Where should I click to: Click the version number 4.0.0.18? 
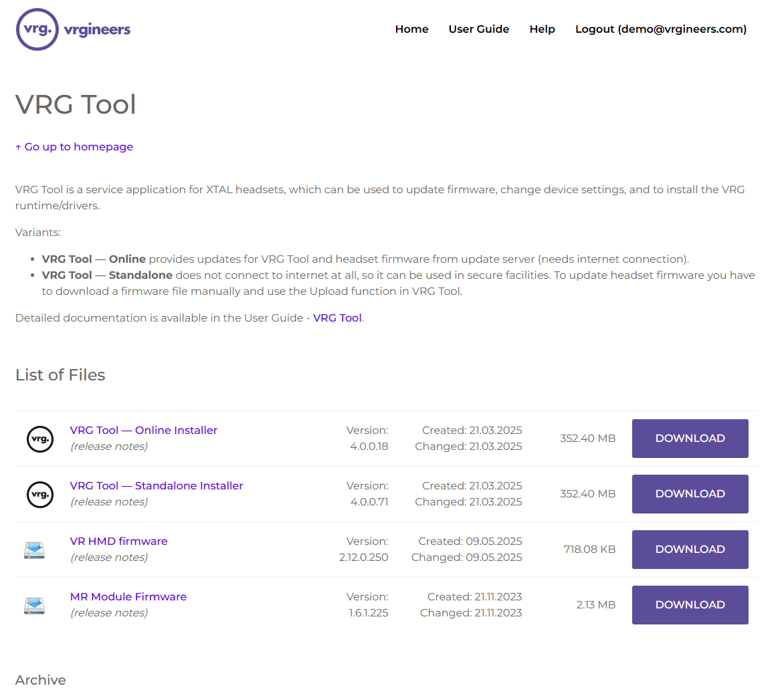(369, 446)
